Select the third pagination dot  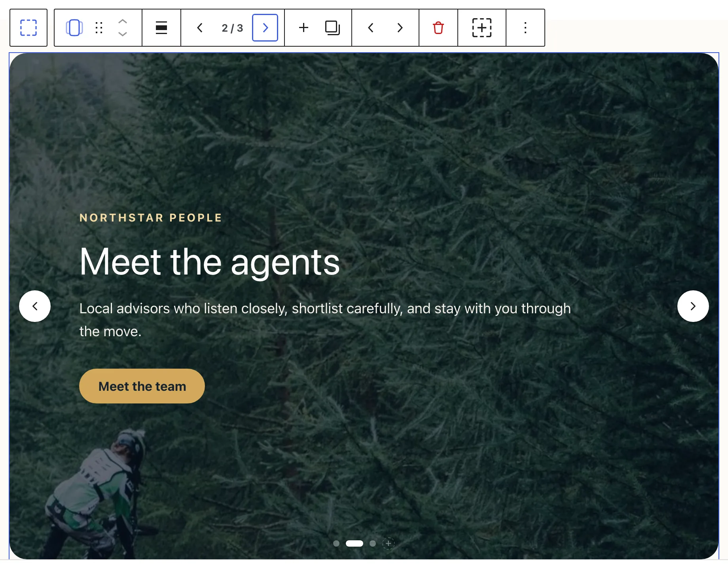(x=373, y=543)
